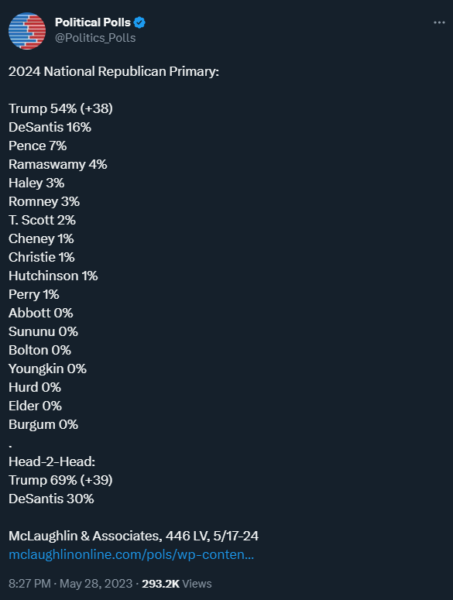The height and width of the screenshot is (600, 453).
Task: Click the Hutchinson 1% line
Action: [53, 276]
